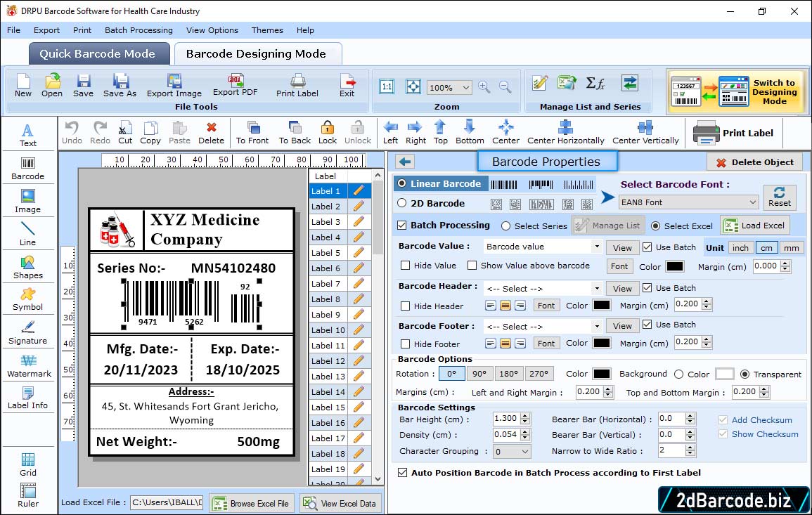Click the Barcode Options color swatch
The image size is (812, 515).
coord(601,374)
